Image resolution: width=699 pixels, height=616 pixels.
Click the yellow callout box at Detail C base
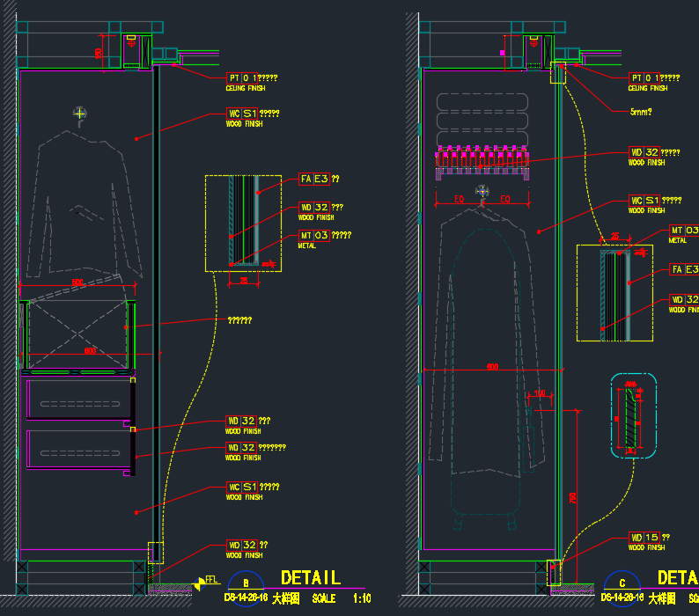coord(554,573)
